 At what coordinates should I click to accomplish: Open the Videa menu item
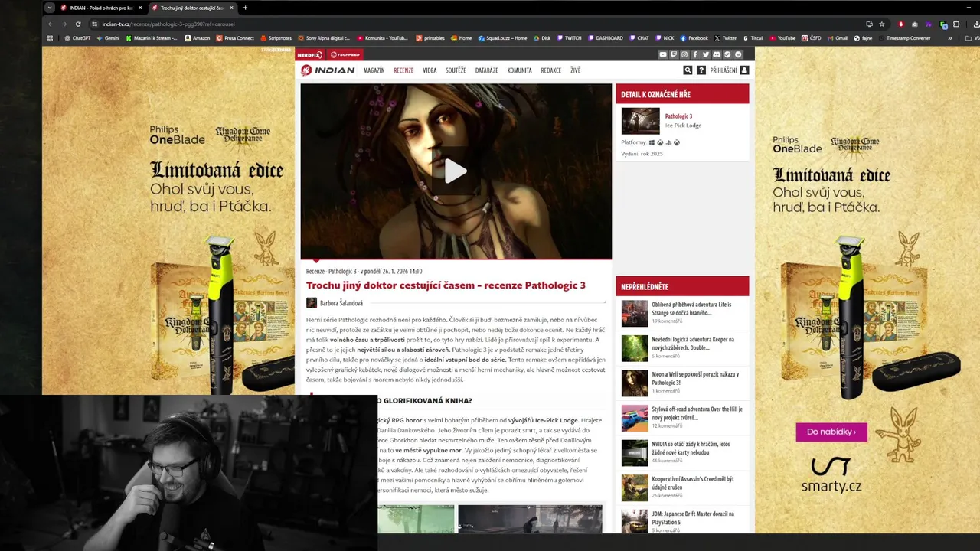pyautogui.click(x=430, y=70)
